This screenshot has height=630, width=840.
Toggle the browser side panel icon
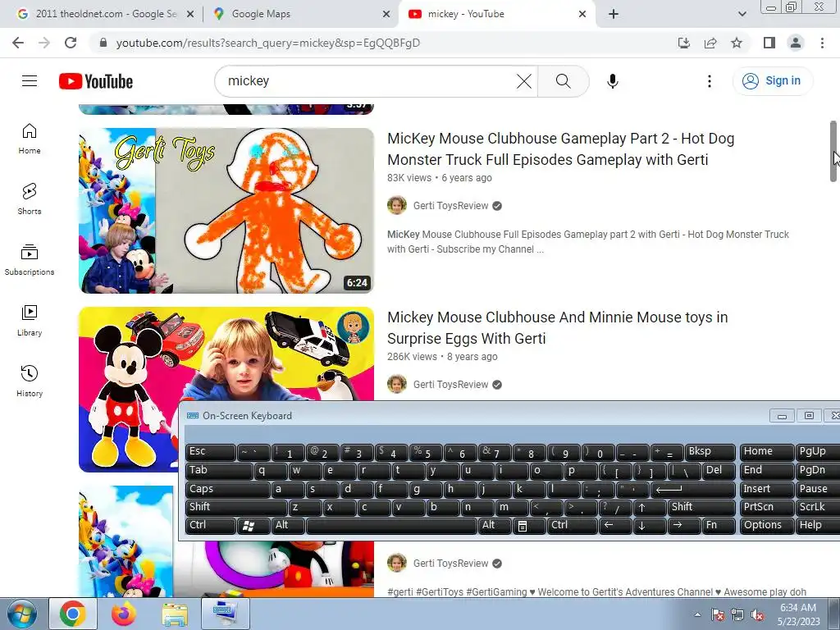pyautogui.click(x=769, y=43)
